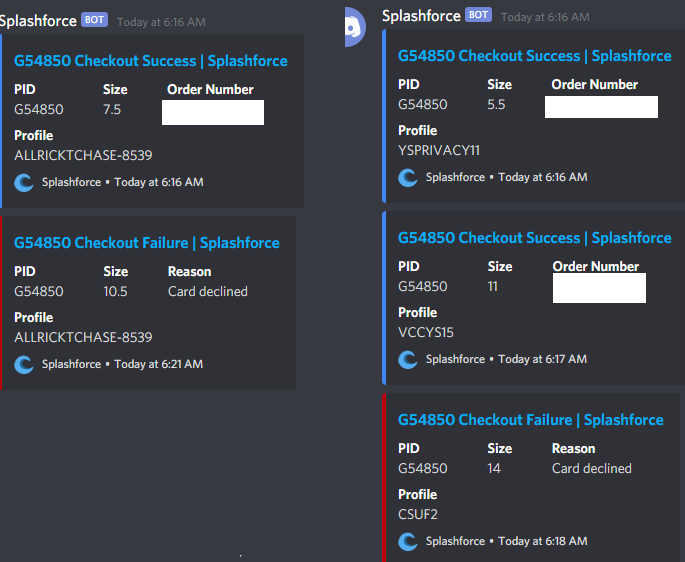685x562 pixels.
Task: Open Checkout Success link for size 5.5
Action: (x=535, y=56)
